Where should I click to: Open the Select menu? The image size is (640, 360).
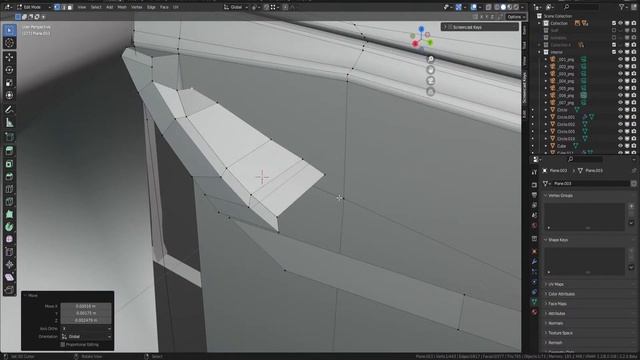click(96, 7)
